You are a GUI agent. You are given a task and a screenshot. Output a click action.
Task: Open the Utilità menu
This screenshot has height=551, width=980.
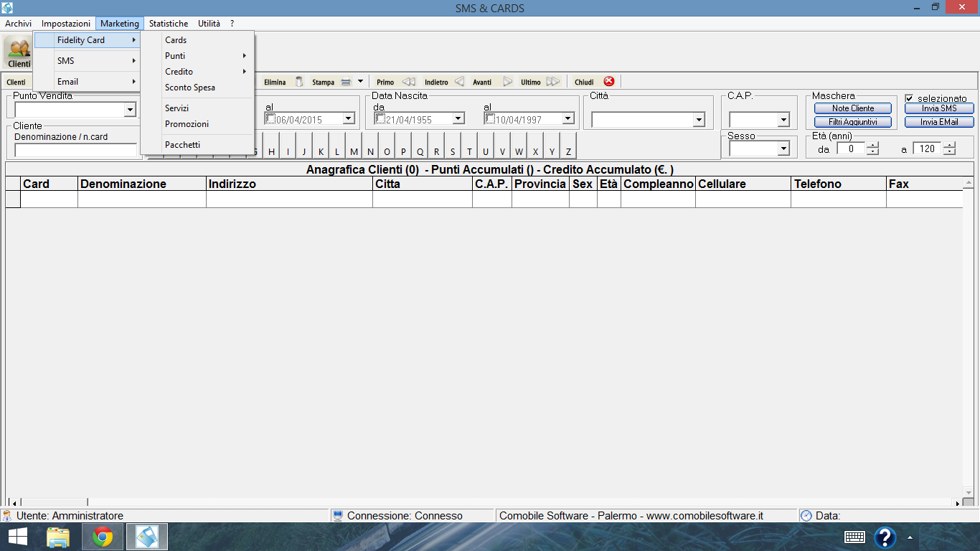tap(209, 24)
